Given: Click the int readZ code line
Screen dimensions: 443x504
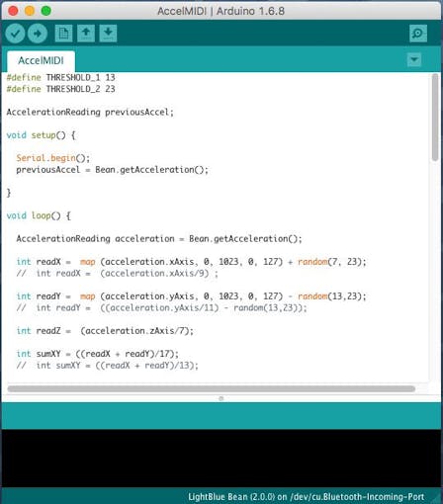Looking at the screenshot, I should click(105, 331).
